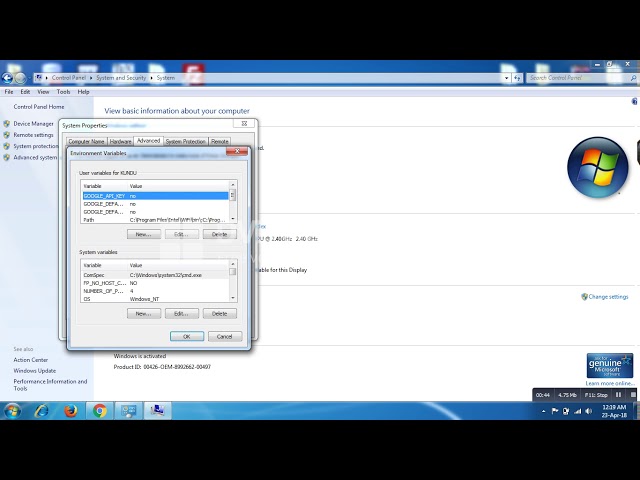Screen dimensions: 640x480
Task: Open the View menu
Action: [43, 92]
